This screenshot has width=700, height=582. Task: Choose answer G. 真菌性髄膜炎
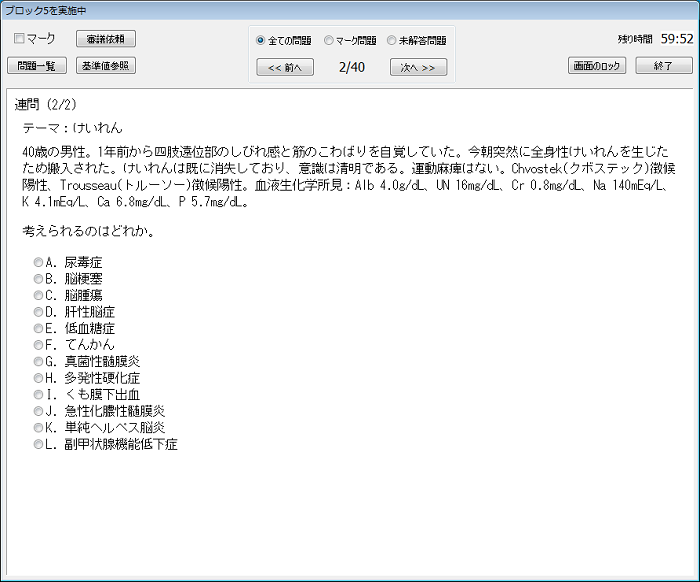pyautogui.click(x=38, y=361)
